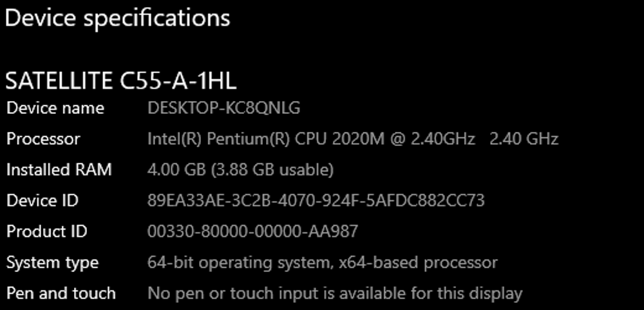Viewport: 644px width, 310px height.
Task: Select the DESKTOP-KC8QNLG device name value
Action: (x=223, y=108)
